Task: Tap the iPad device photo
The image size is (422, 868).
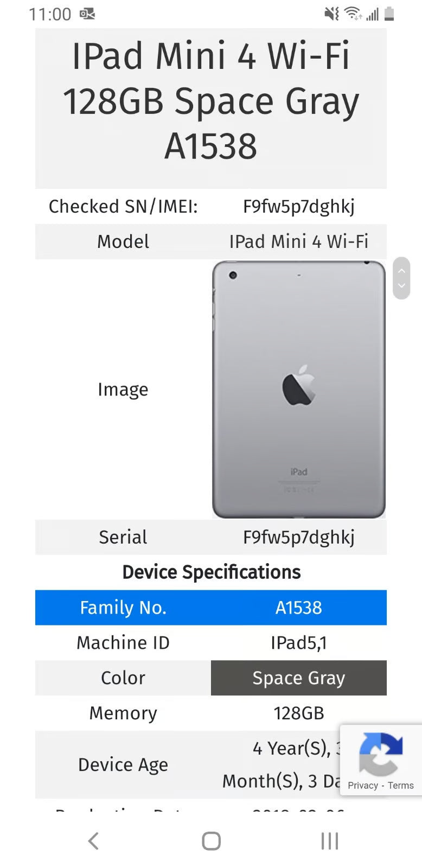Action: point(298,388)
